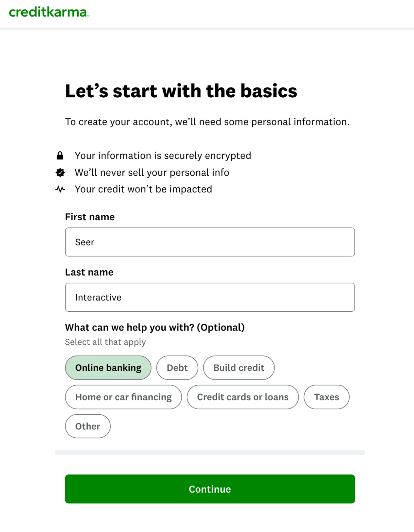Click the verified badge checkmark icon

coord(60,172)
